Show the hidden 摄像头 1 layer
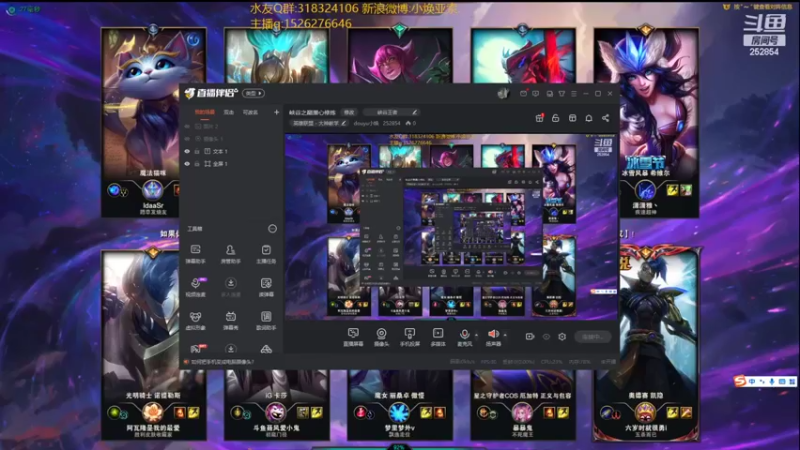The height and width of the screenshot is (450, 800). pyautogui.click(x=187, y=139)
